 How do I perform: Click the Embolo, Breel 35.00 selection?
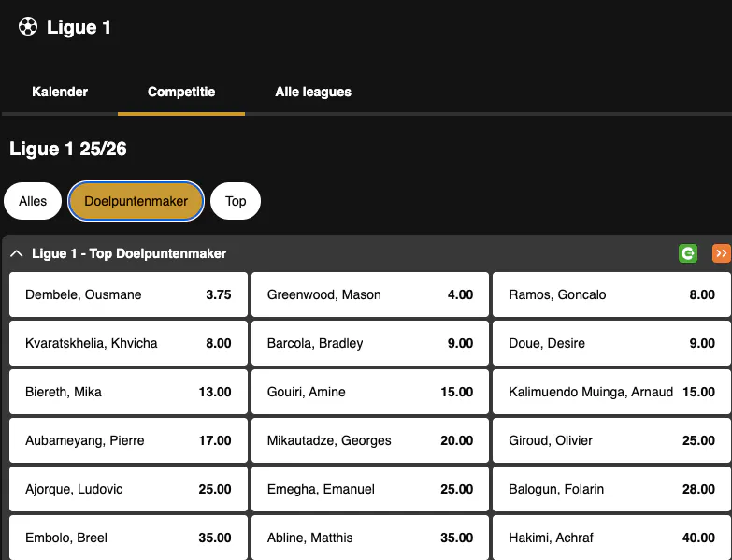(128, 538)
